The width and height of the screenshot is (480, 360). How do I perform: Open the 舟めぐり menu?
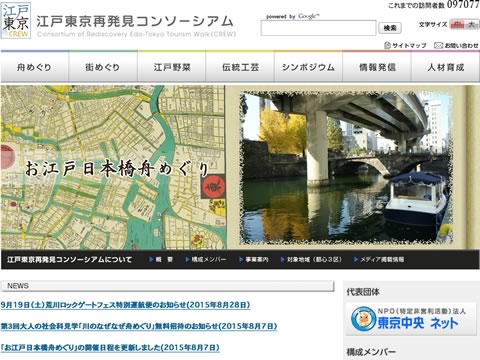34,67
